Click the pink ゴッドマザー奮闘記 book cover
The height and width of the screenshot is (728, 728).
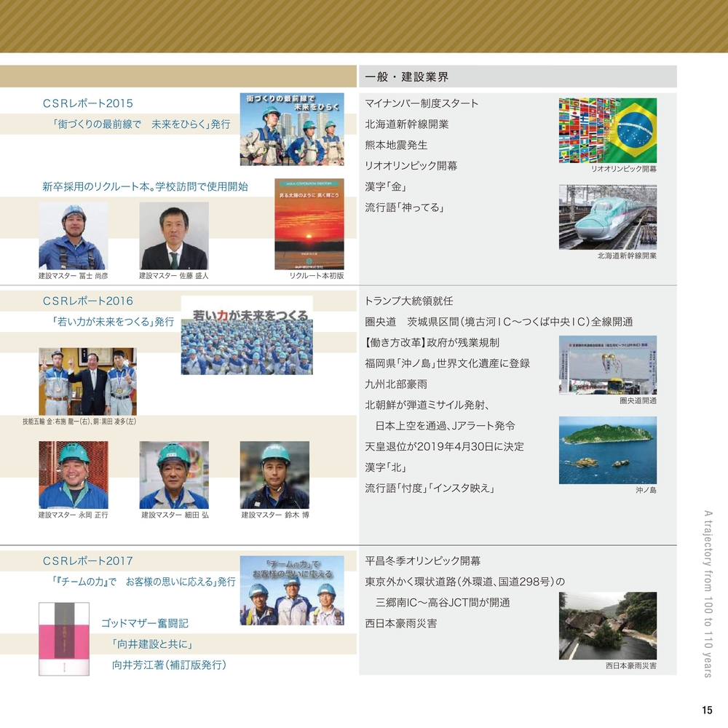point(63,638)
